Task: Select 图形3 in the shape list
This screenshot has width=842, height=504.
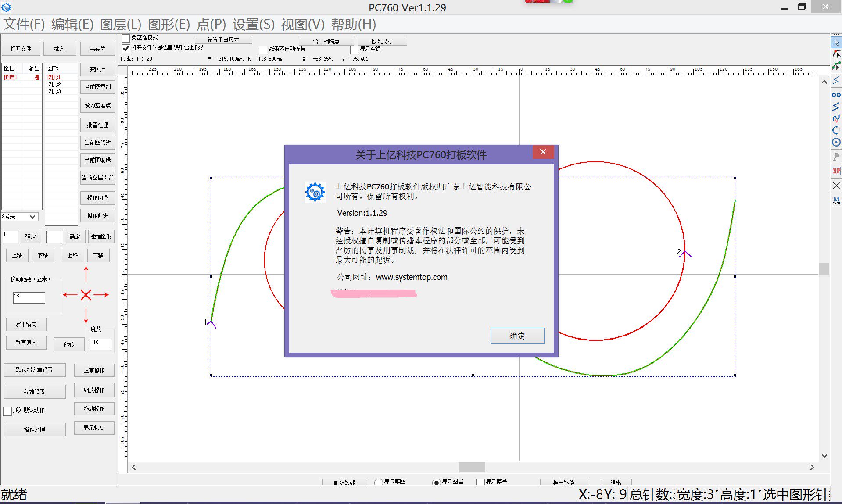Action: pyautogui.click(x=54, y=91)
